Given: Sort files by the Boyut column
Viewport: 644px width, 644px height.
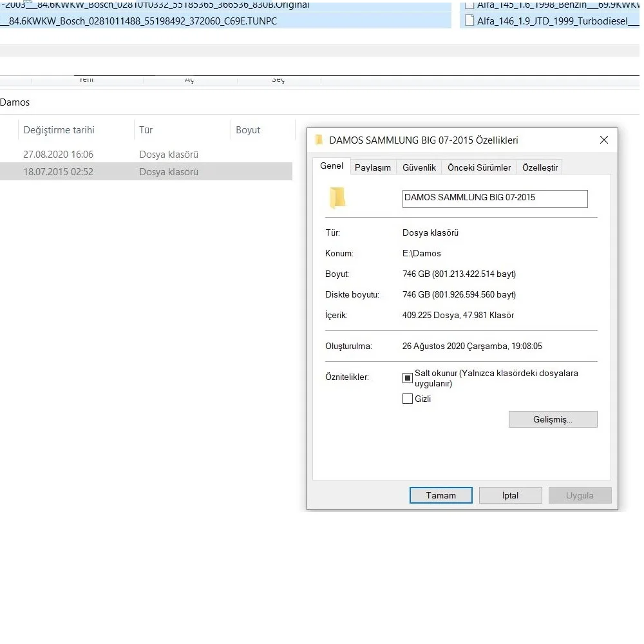Looking at the screenshot, I should pyautogui.click(x=248, y=129).
